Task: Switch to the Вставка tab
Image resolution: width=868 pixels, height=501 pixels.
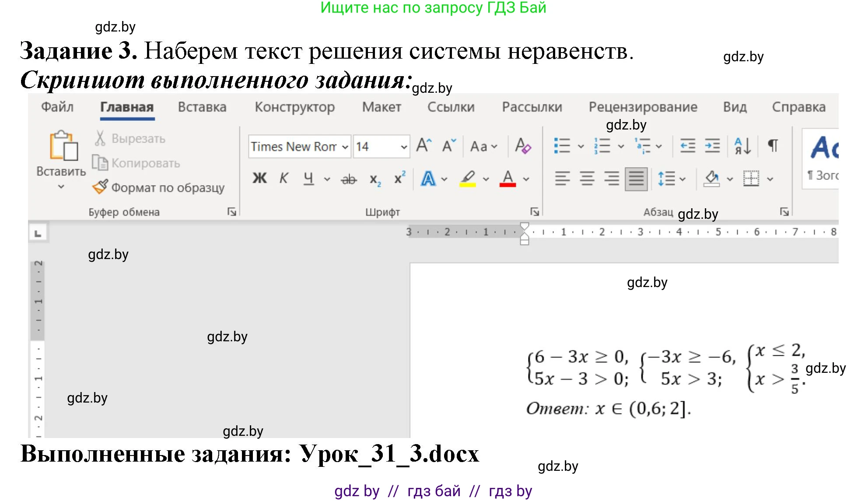Action: (202, 107)
